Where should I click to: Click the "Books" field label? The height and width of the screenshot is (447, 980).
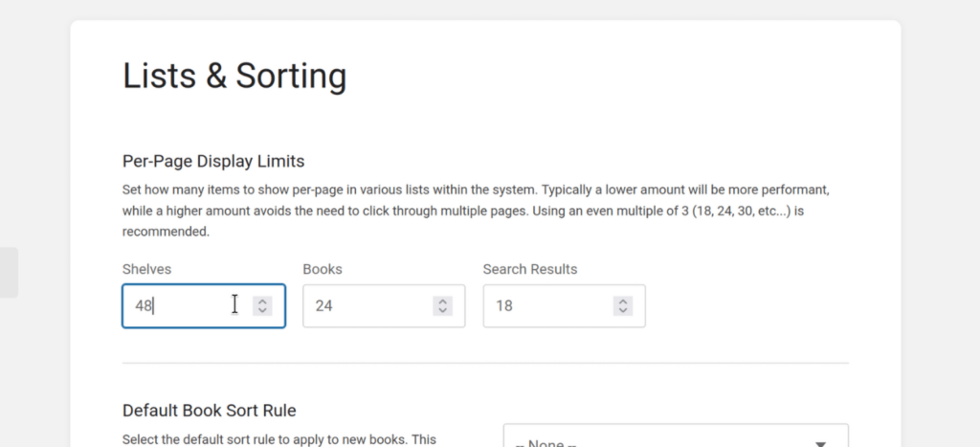point(323,269)
